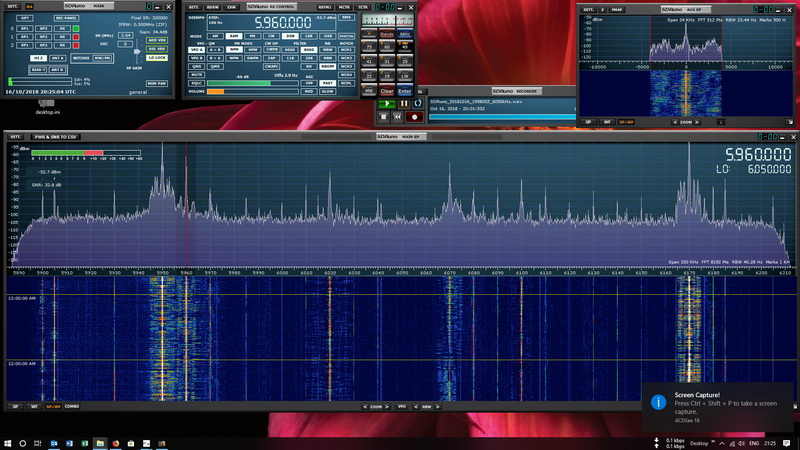Toggle the HI Z antenna input
Viewport: 800px width, 450px height.
(x=38, y=58)
